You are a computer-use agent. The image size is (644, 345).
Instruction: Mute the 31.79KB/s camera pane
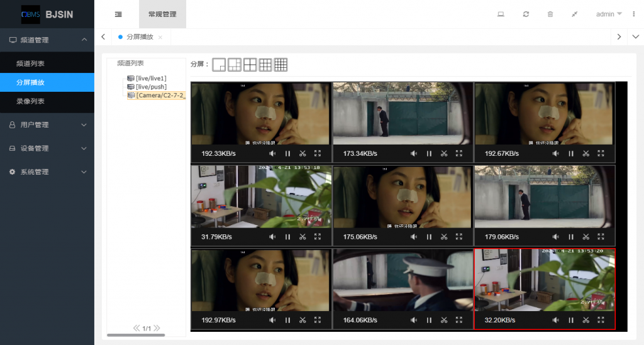tap(272, 237)
